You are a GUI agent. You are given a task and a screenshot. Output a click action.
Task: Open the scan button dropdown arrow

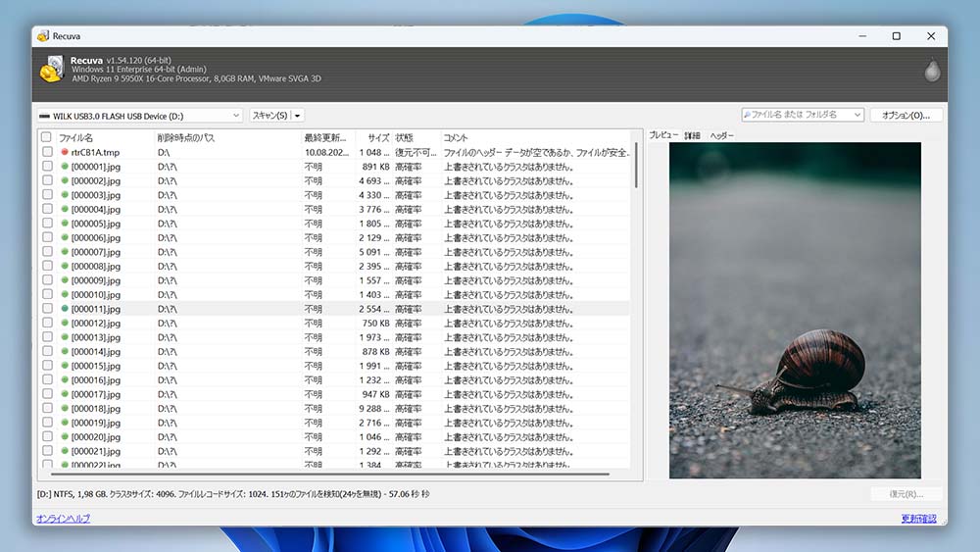[x=298, y=116]
